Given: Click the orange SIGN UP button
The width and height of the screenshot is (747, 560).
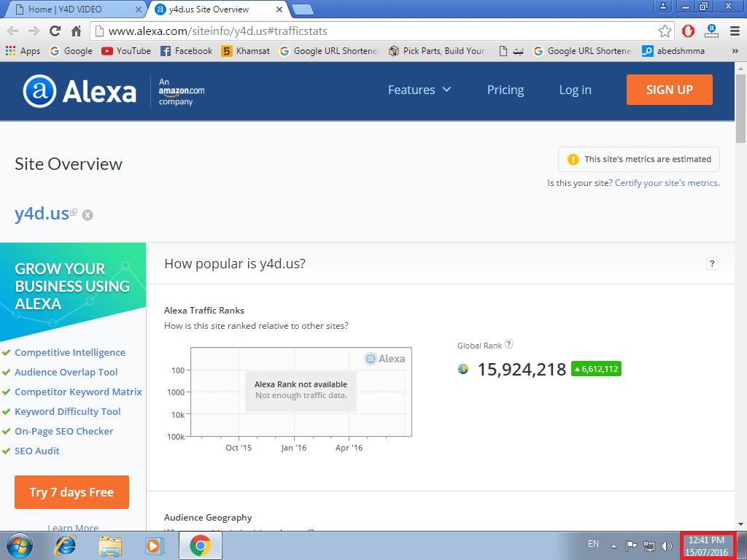Looking at the screenshot, I should [x=670, y=90].
